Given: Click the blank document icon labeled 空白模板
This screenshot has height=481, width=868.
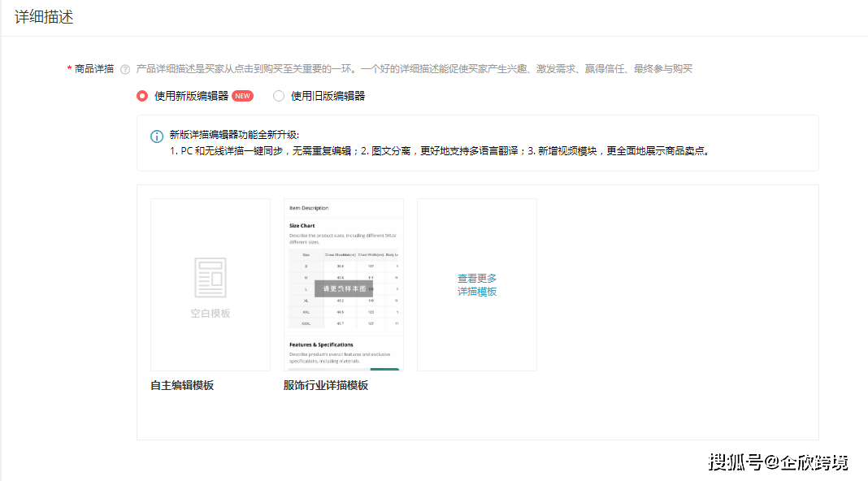Looking at the screenshot, I should point(209,275).
